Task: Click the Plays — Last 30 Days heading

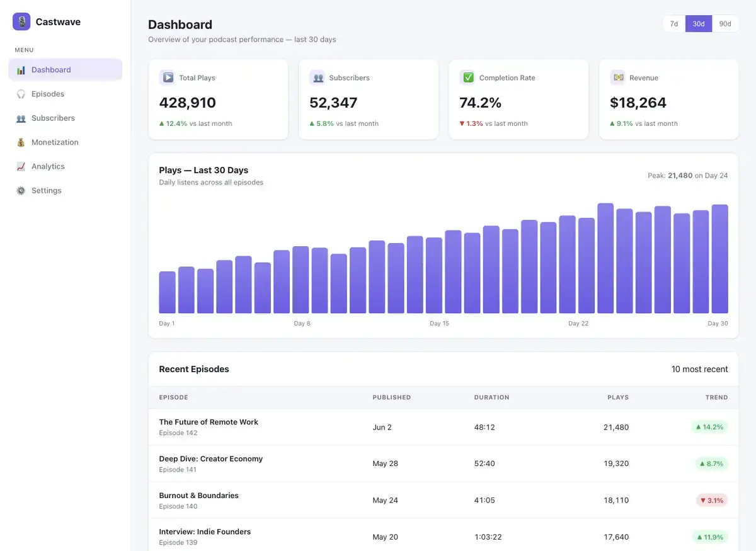Action: (x=203, y=170)
